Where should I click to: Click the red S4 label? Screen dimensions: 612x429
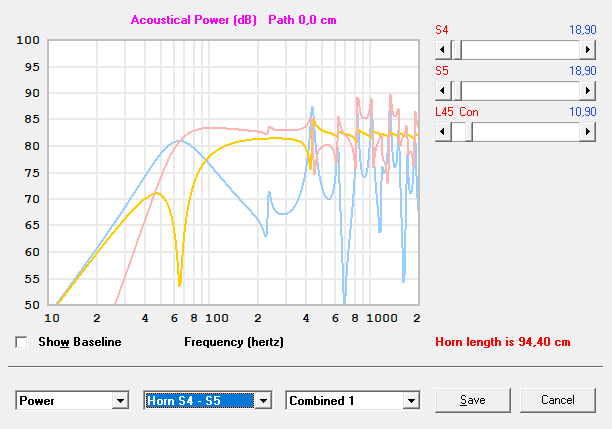(442, 30)
